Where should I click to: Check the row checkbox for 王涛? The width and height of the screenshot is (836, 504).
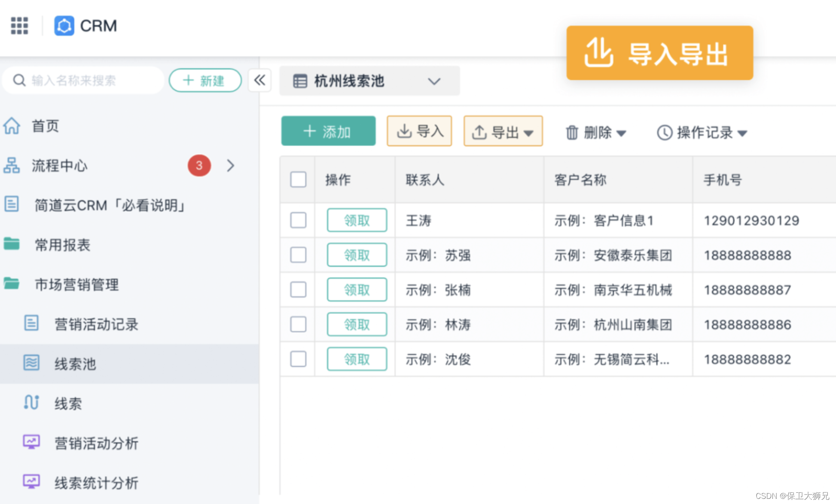pyautogui.click(x=298, y=220)
